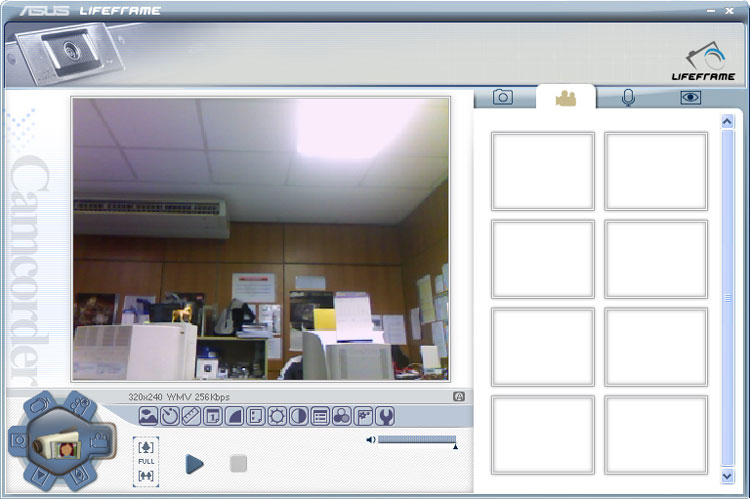Adjust the volume slider bar

coord(417,440)
